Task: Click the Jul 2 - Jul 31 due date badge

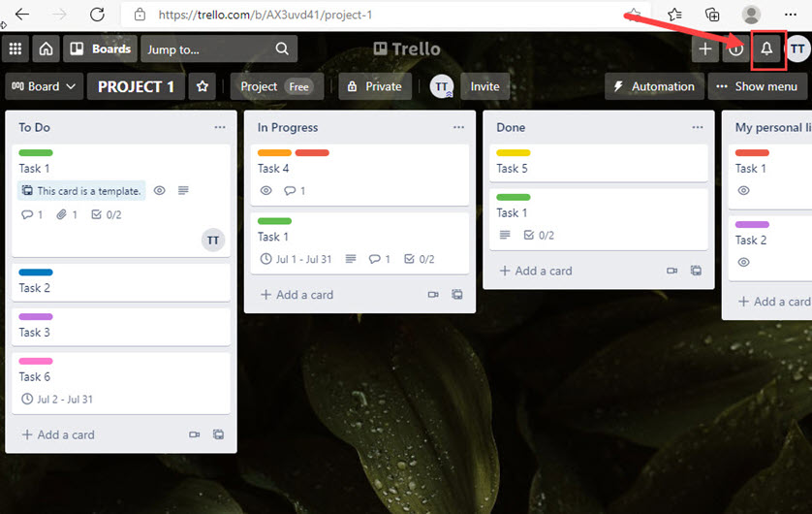Action: point(57,400)
